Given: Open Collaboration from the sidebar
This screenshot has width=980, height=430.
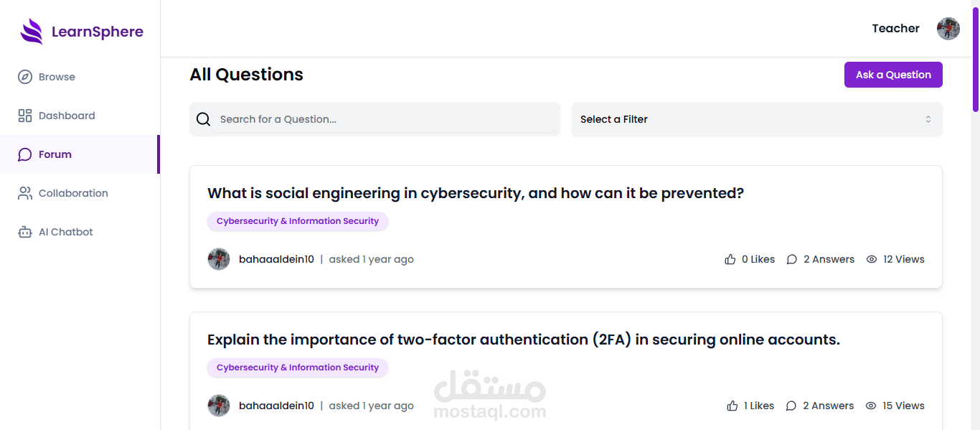Looking at the screenshot, I should click(72, 193).
